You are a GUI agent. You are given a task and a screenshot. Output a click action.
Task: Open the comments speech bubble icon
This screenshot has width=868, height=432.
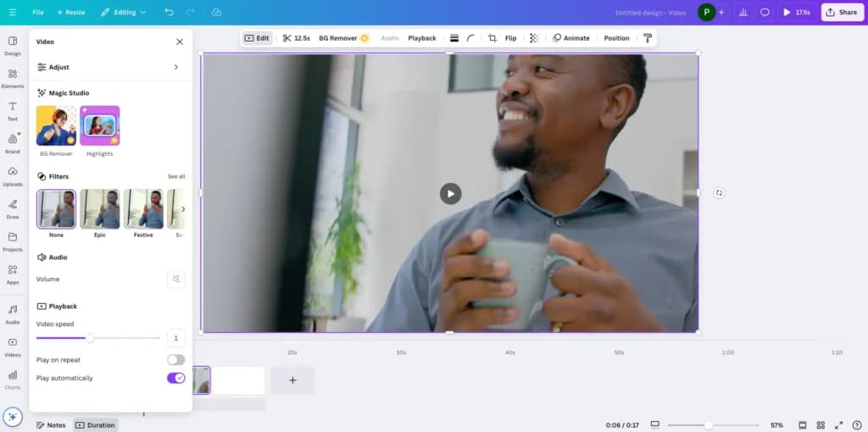(x=765, y=12)
